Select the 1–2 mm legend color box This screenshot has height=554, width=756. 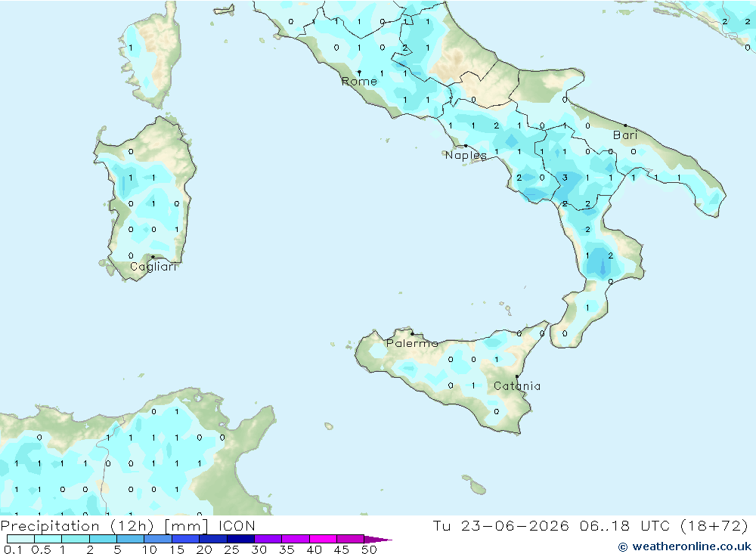coord(75,539)
